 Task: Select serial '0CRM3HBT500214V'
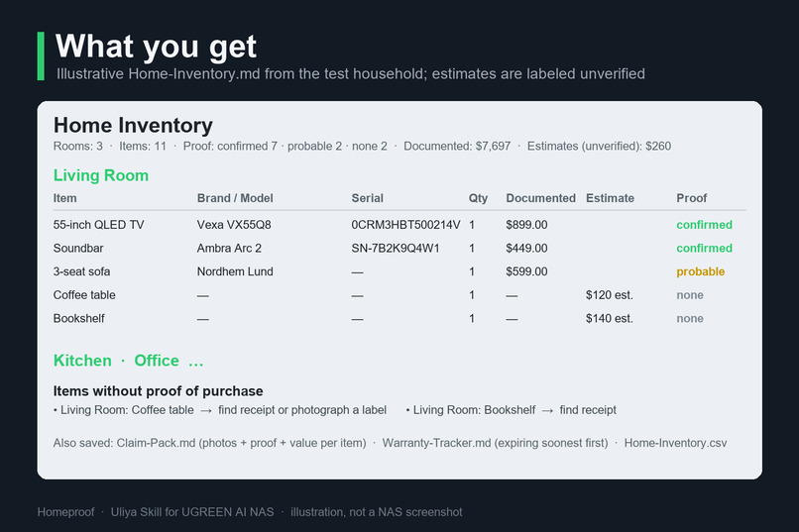[x=405, y=225]
